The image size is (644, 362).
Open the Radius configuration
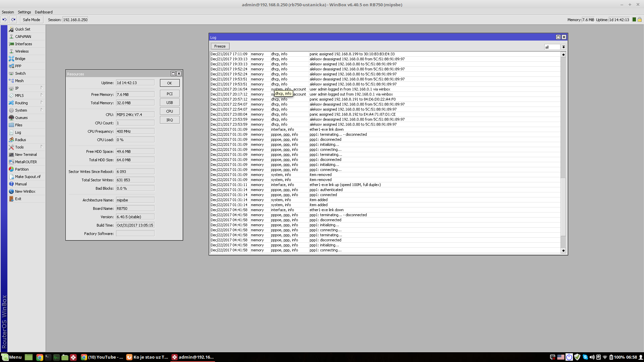pos(19,139)
